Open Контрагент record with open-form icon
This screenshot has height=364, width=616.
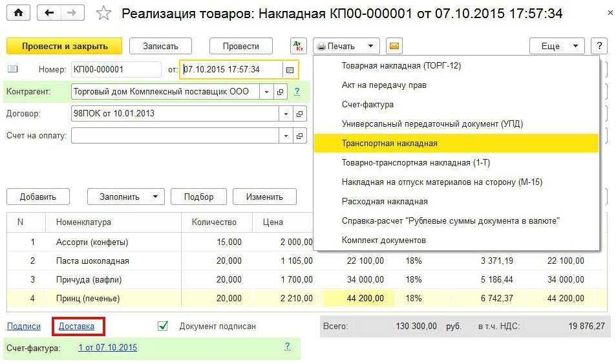pos(281,92)
